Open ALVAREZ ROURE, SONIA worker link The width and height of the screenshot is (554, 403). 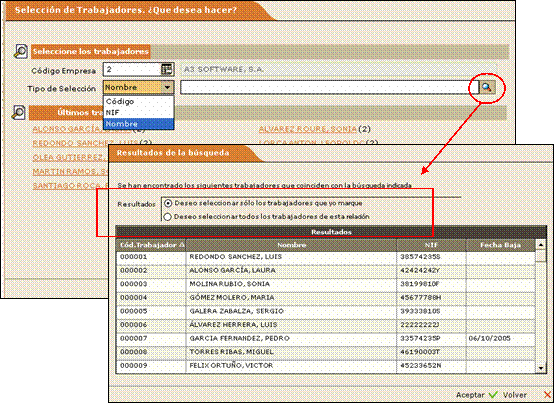308,129
